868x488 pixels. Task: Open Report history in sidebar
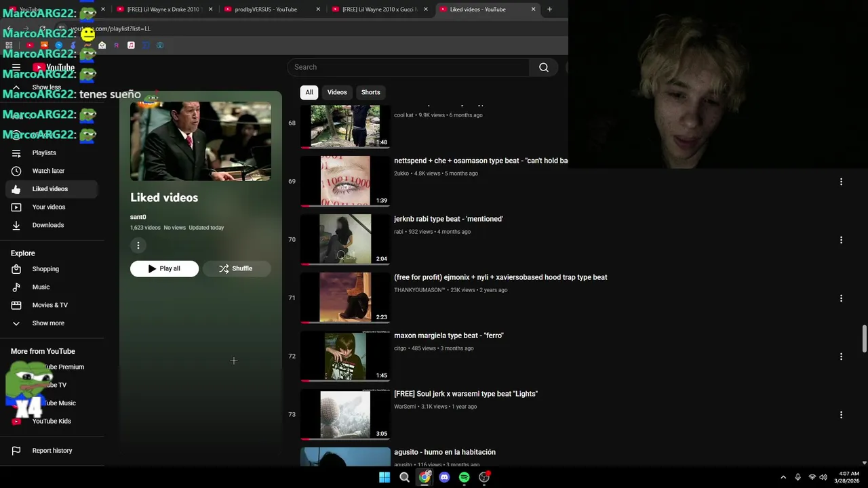click(x=52, y=451)
